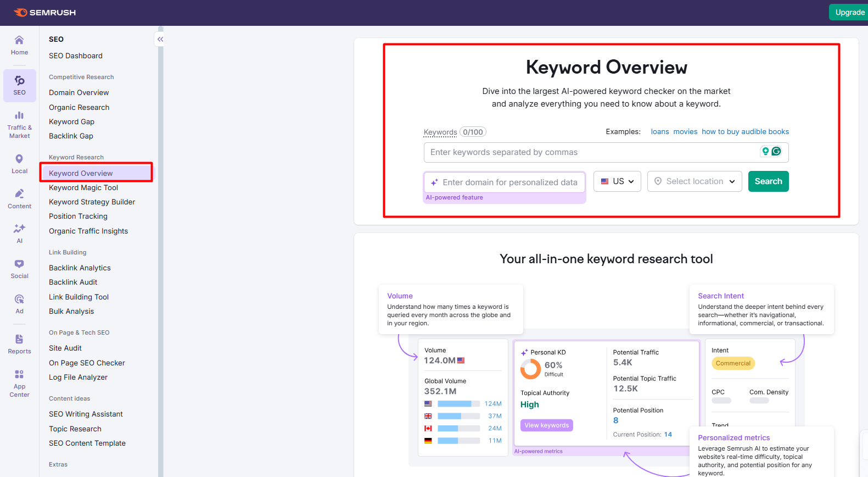
Task: Open Traffic & Market section
Action: coord(19,124)
